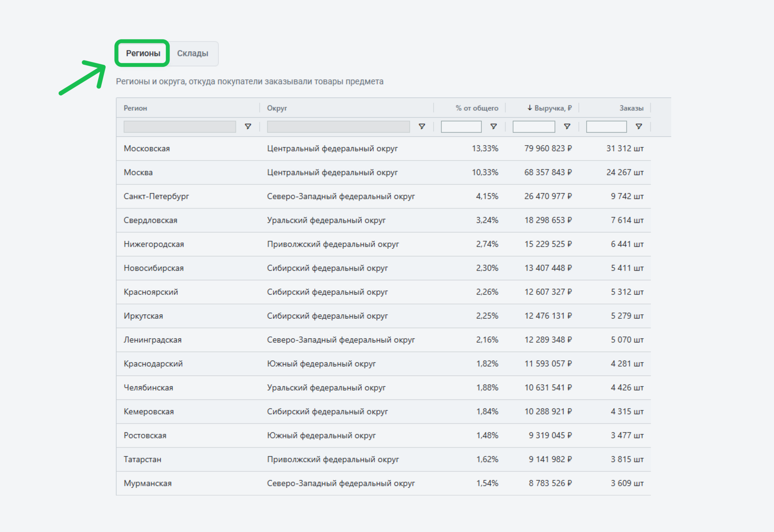Focus the Округ filter text field
Image resolution: width=774 pixels, height=532 pixels.
point(338,127)
